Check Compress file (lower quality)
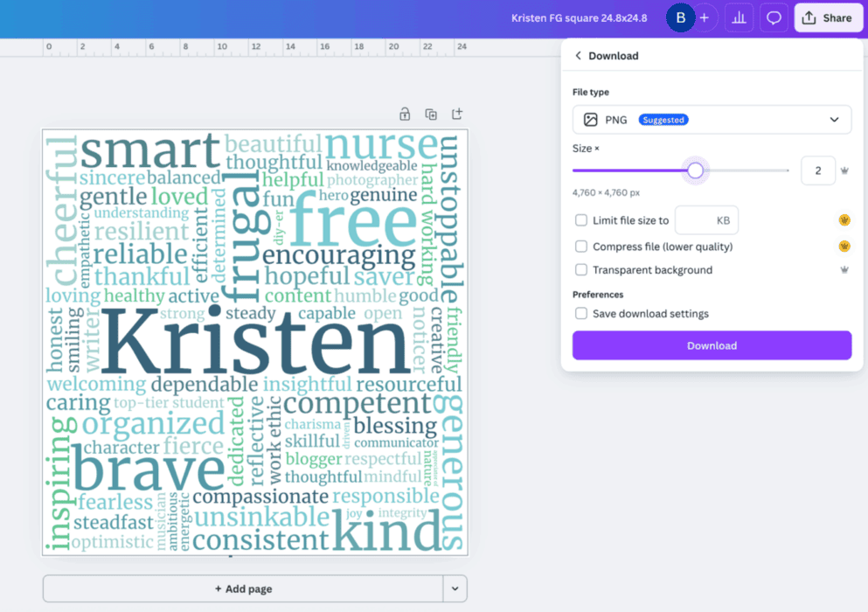The width and height of the screenshot is (868, 612). 581,246
